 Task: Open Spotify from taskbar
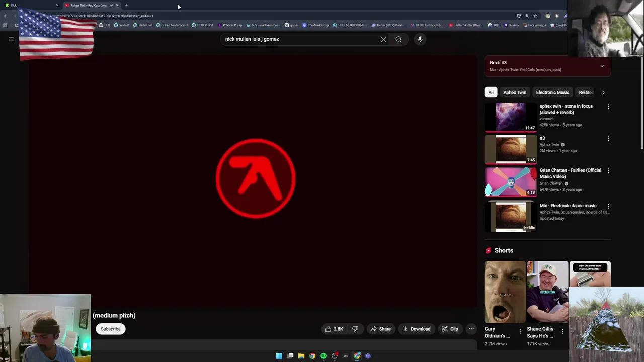pos(324,356)
